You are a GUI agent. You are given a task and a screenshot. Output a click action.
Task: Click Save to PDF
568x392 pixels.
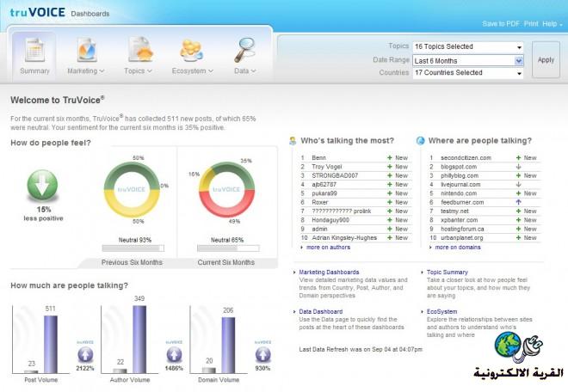pos(501,24)
